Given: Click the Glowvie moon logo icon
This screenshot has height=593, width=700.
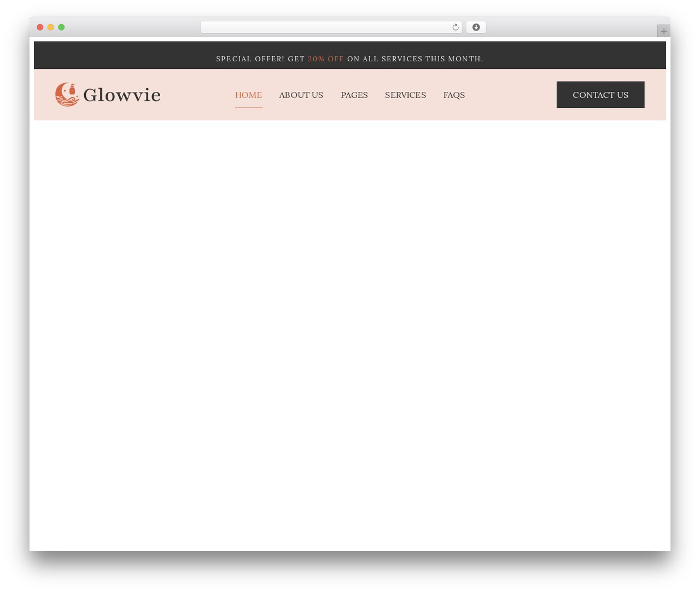Looking at the screenshot, I should pyautogui.click(x=67, y=95).
